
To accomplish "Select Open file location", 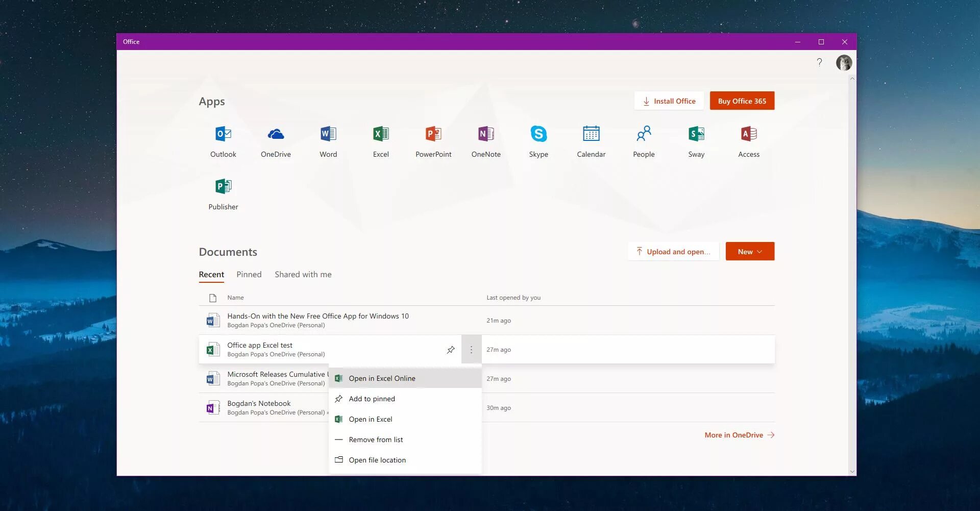I will pos(405,460).
